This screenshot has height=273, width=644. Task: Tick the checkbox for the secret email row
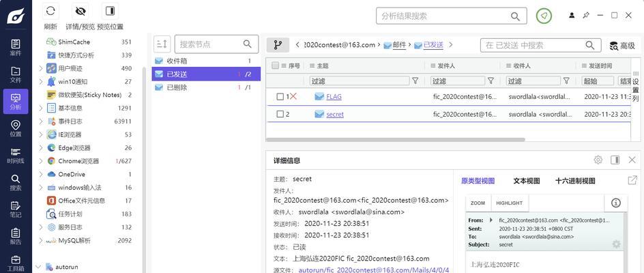pyautogui.click(x=280, y=114)
